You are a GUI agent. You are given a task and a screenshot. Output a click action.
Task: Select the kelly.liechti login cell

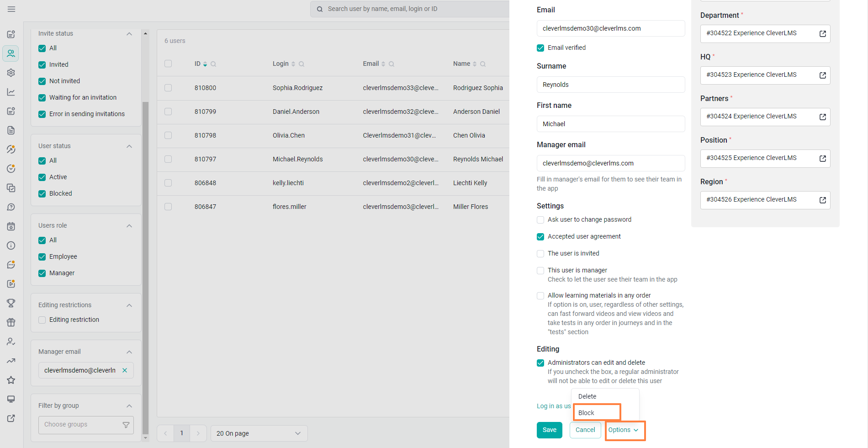(288, 183)
